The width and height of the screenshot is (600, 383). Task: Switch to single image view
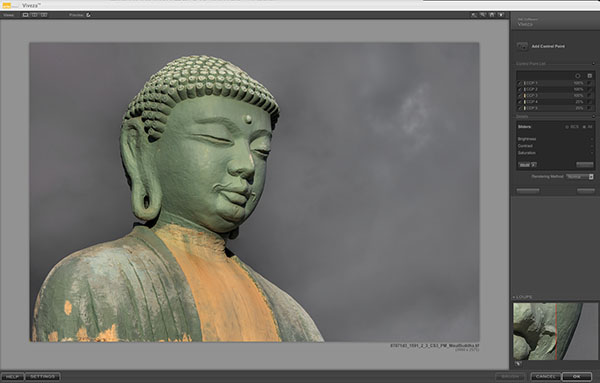click(25, 15)
